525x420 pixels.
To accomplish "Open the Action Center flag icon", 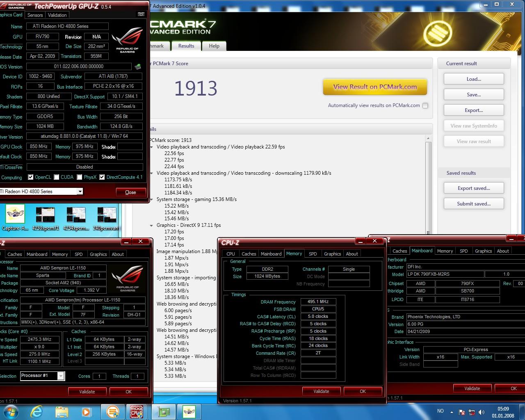I will pos(461,412).
